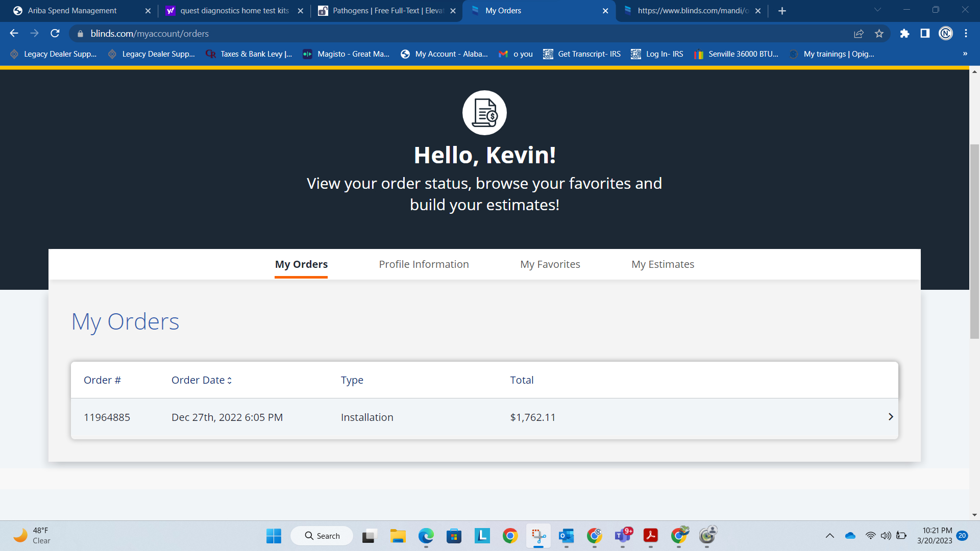Open the browser extensions puzzle icon
The image size is (980, 551).
[904, 34]
